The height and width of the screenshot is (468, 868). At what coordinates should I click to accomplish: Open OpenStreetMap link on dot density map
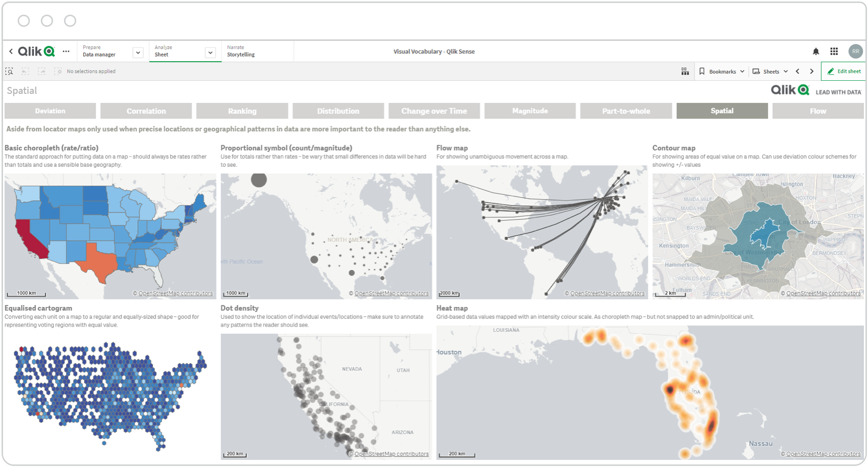[392, 454]
